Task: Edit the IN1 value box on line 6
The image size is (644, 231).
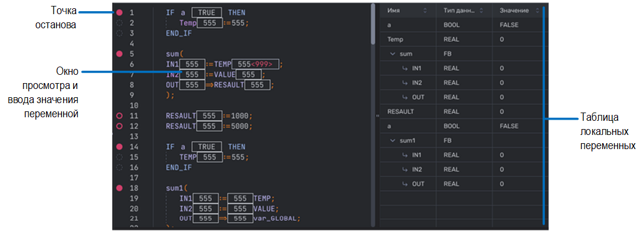Action: click(192, 64)
